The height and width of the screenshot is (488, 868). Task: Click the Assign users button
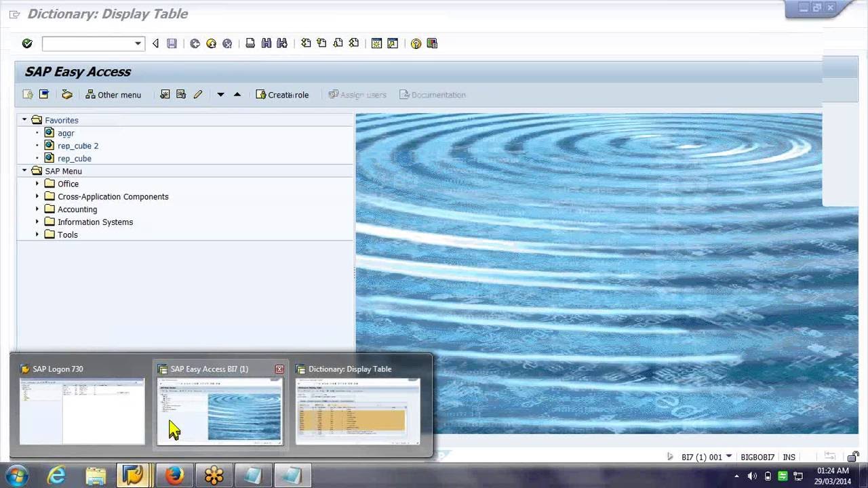click(357, 95)
